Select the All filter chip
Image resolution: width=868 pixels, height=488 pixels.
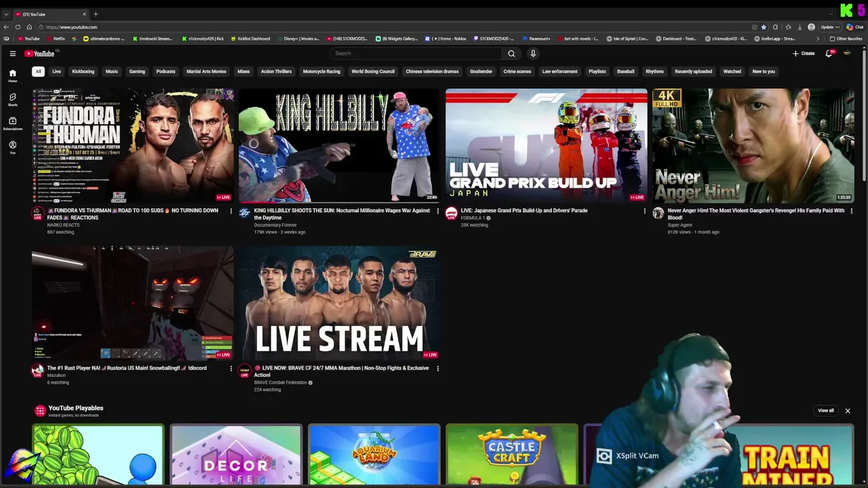coord(38,71)
